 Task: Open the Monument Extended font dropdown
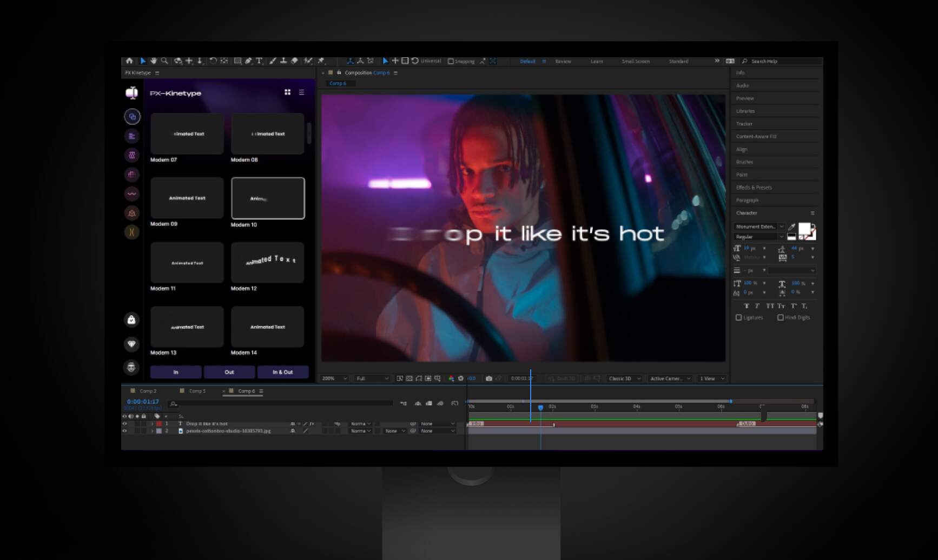click(x=759, y=226)
